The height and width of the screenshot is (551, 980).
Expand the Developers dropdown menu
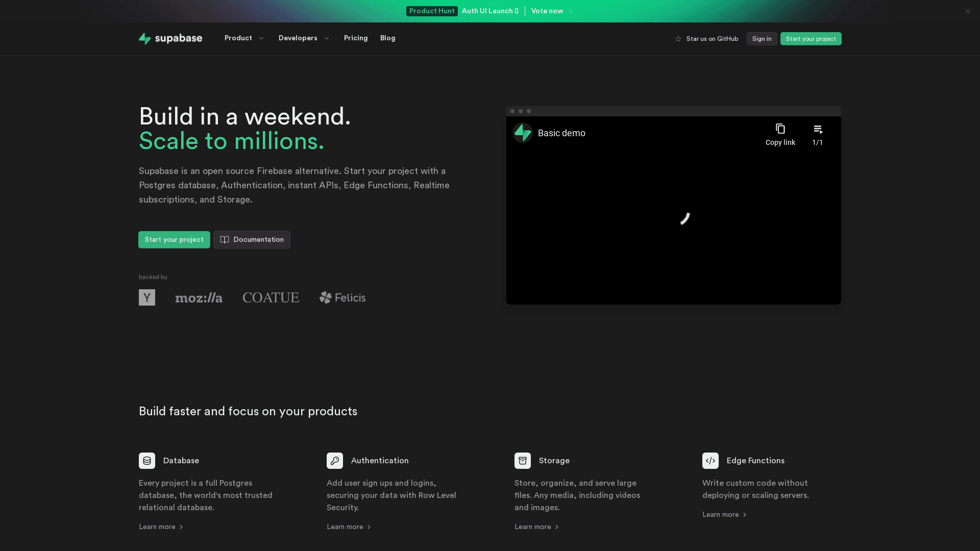304,38
